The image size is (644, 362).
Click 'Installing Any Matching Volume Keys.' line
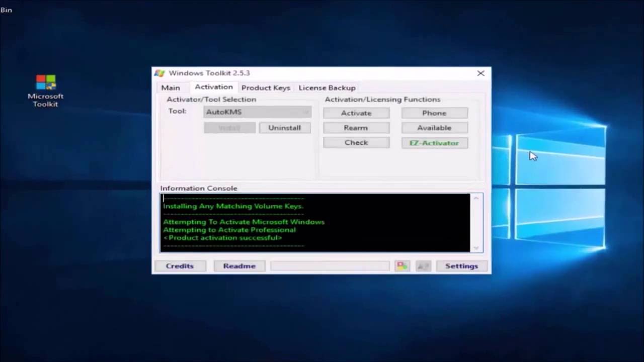233,206
